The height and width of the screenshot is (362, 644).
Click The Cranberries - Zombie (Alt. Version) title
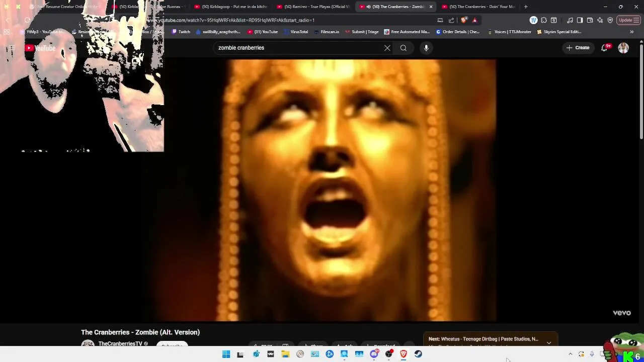click(x=140, y=332)
